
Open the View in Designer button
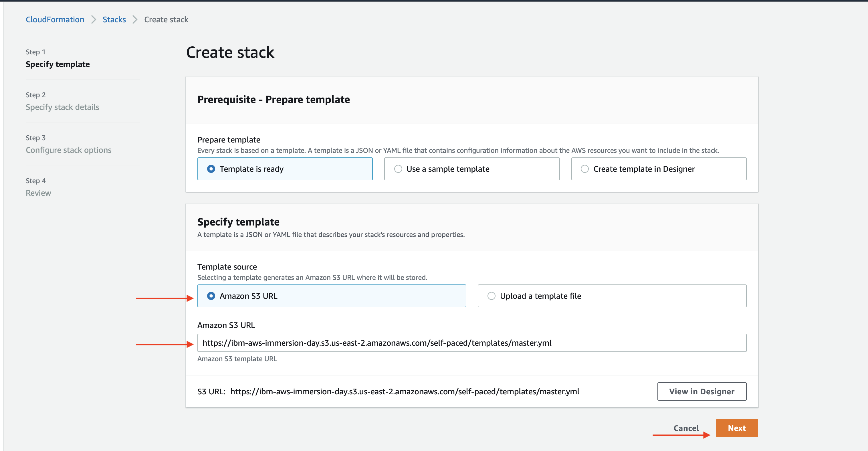[702, 391]
